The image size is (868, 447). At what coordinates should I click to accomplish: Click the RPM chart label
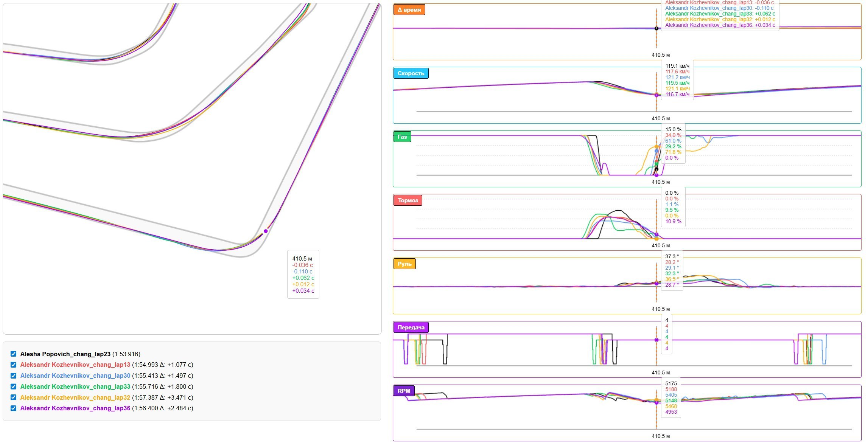point(404,391)
